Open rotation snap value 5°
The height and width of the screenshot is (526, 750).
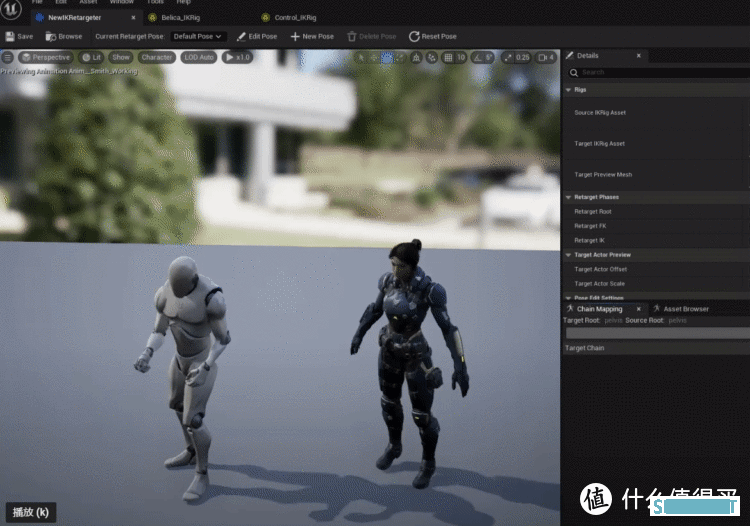(489, 57)
